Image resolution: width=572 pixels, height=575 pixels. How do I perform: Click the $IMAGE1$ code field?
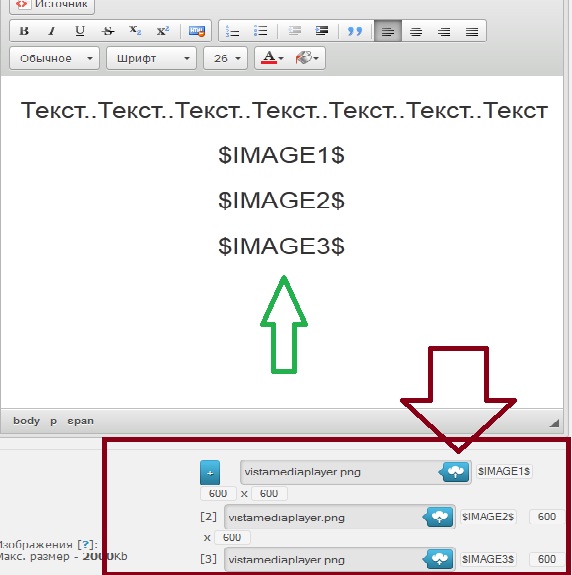[x=504, y=471]
